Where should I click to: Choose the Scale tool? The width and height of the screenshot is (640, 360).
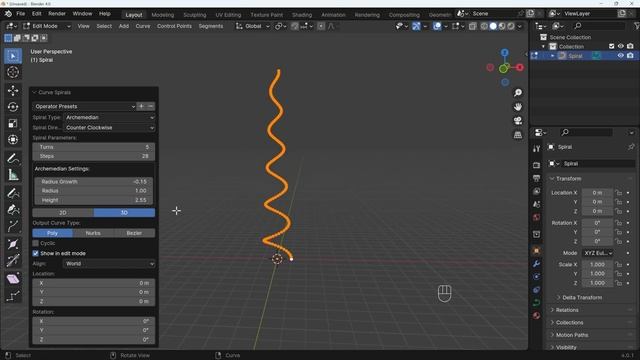(13, 123)
